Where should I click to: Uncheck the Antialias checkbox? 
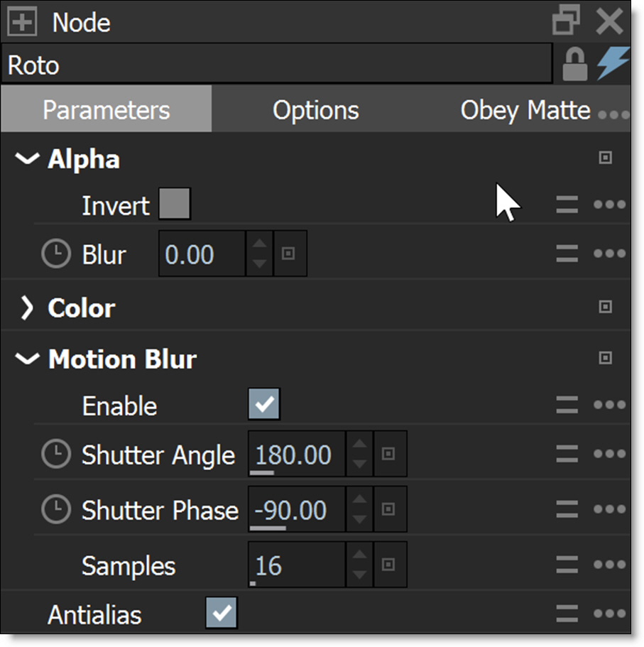tap(222, 613)
